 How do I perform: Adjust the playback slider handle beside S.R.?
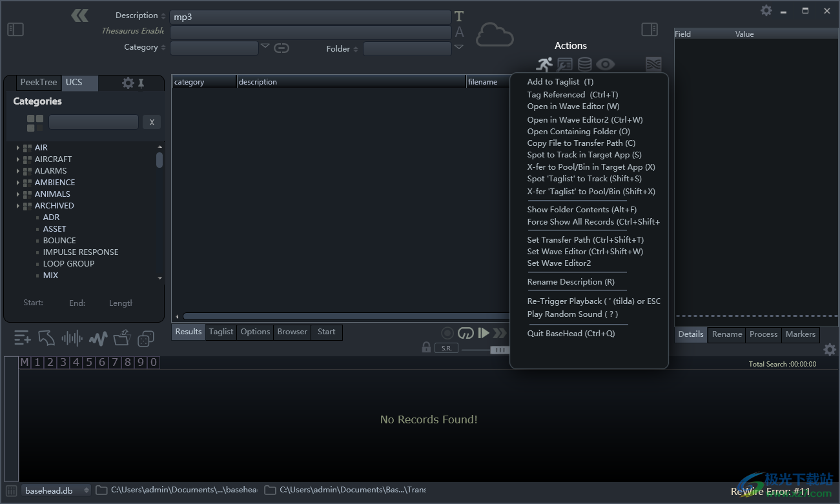point(498,349)
